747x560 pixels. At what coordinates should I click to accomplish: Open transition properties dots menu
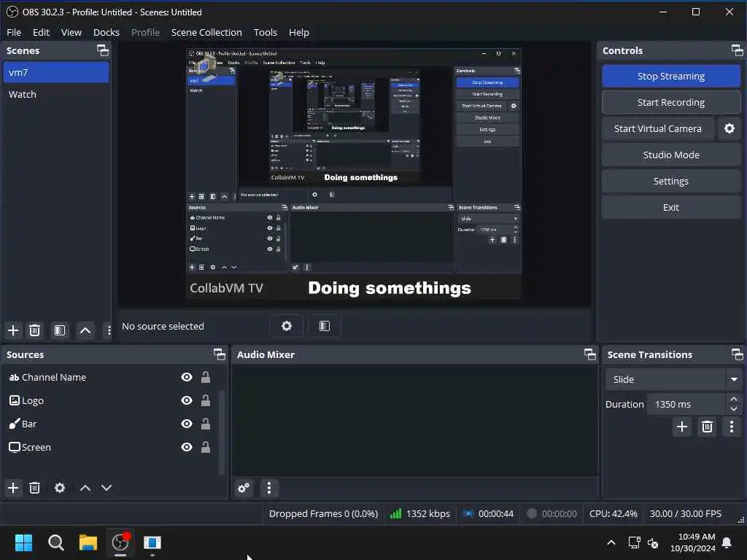(x=732, y=427)
